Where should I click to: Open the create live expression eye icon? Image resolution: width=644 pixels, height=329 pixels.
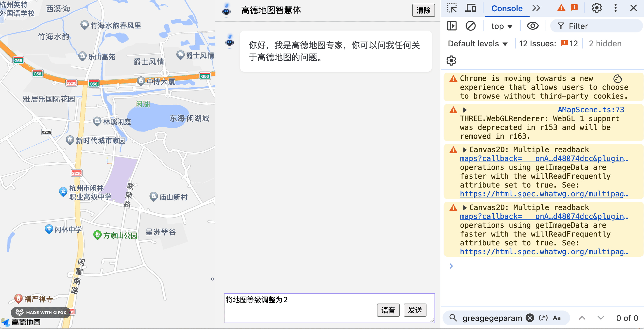tap(533, 26)
